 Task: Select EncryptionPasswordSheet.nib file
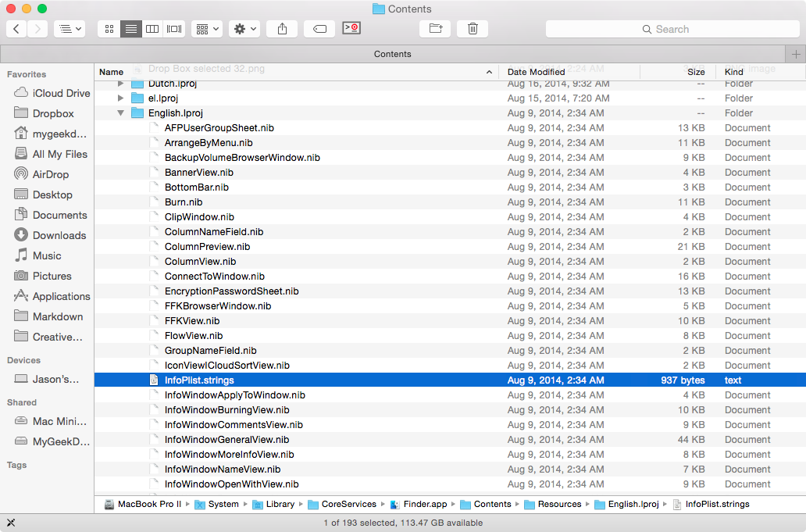(x=450, y=291)
